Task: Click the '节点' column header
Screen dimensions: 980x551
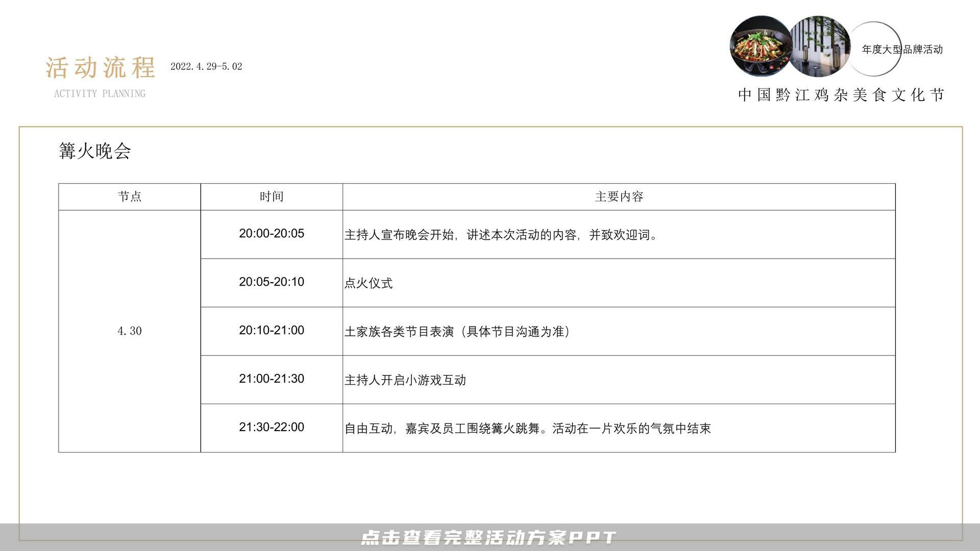Action: point(130,196)
